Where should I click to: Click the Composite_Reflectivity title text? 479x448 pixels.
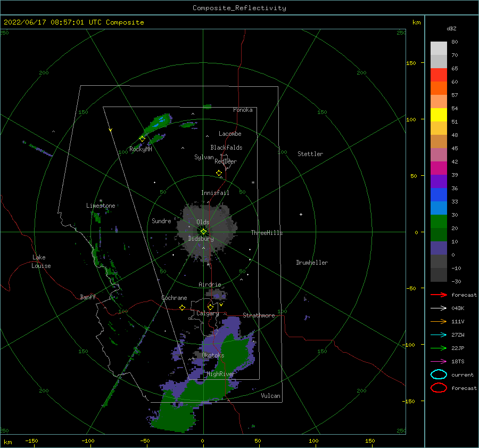(x=240, y=8)
